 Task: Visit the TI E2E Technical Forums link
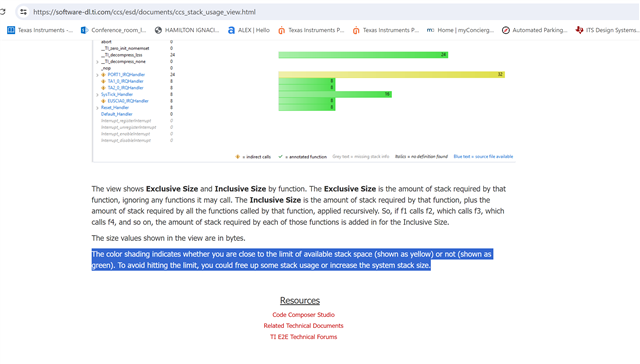point(303,337)
